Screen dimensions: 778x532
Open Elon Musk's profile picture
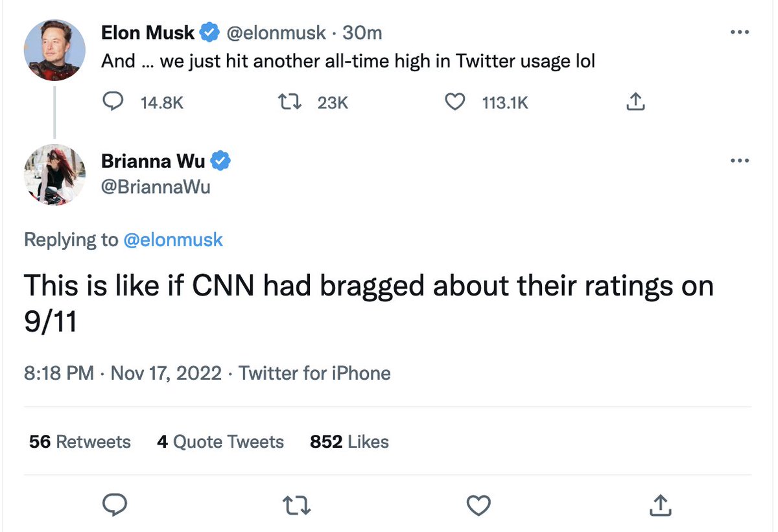54,50
